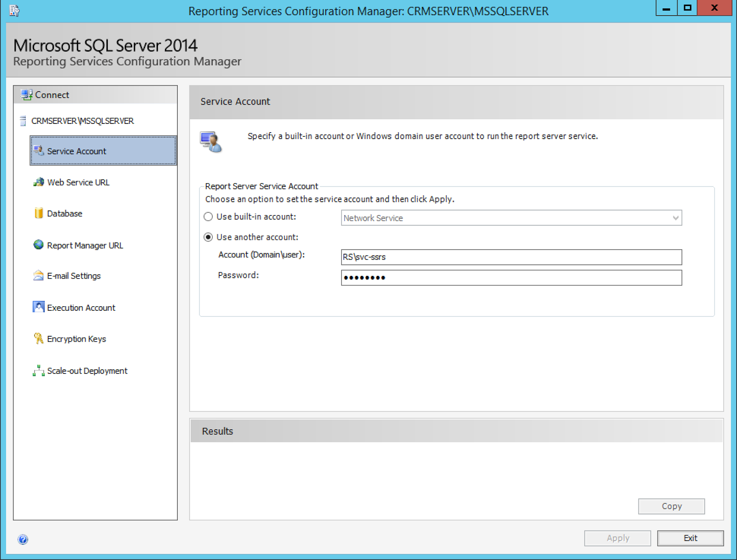Focus the Account (Domain\user) field
The height and width of the screenshot is (560, 737).
(511, 257)
